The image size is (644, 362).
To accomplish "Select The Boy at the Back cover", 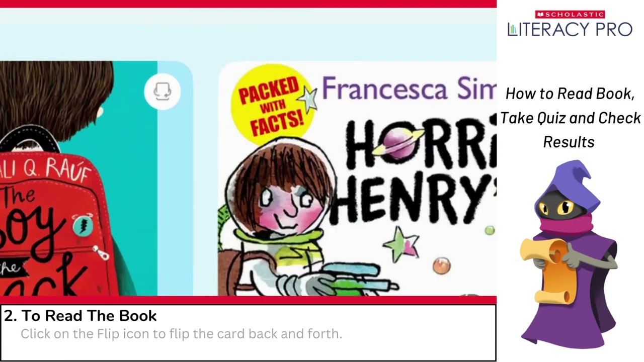I will [78, 178].
